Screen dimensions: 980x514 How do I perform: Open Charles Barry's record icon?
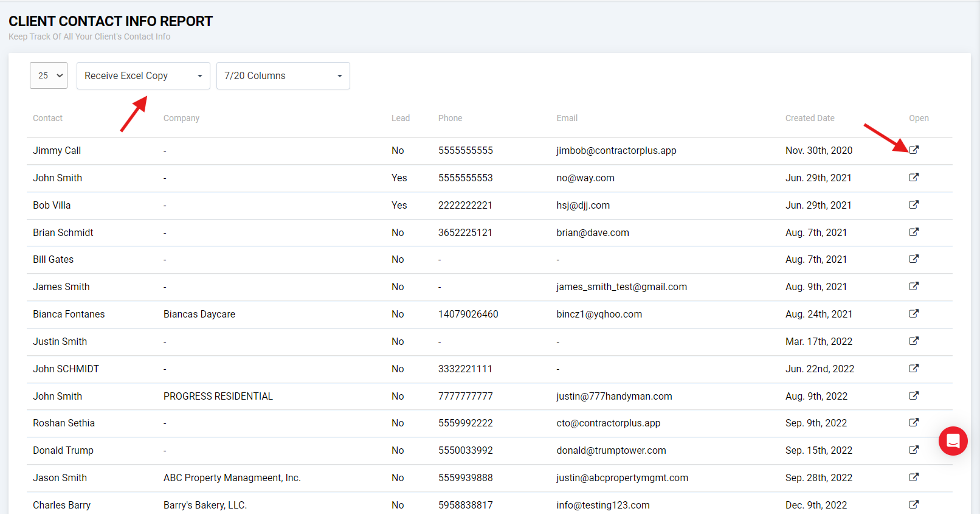click(x=914, y=504)
